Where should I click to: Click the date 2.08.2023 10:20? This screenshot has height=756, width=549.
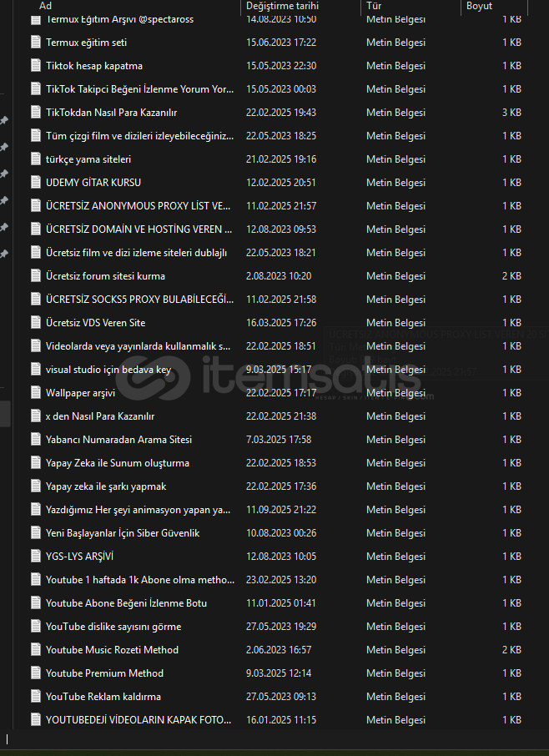pyautogui.click(x=279, y=276)
